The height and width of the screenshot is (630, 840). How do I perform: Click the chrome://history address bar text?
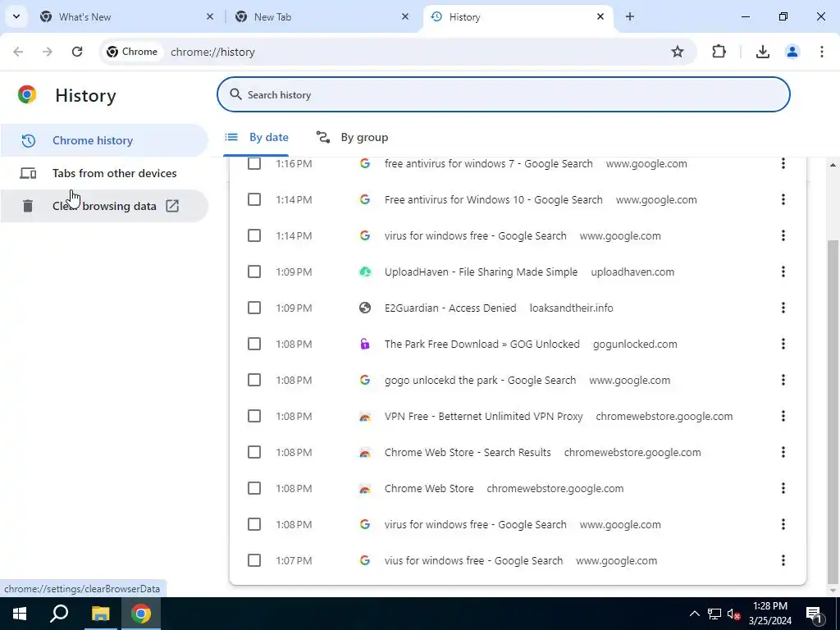tap(212, 52)
